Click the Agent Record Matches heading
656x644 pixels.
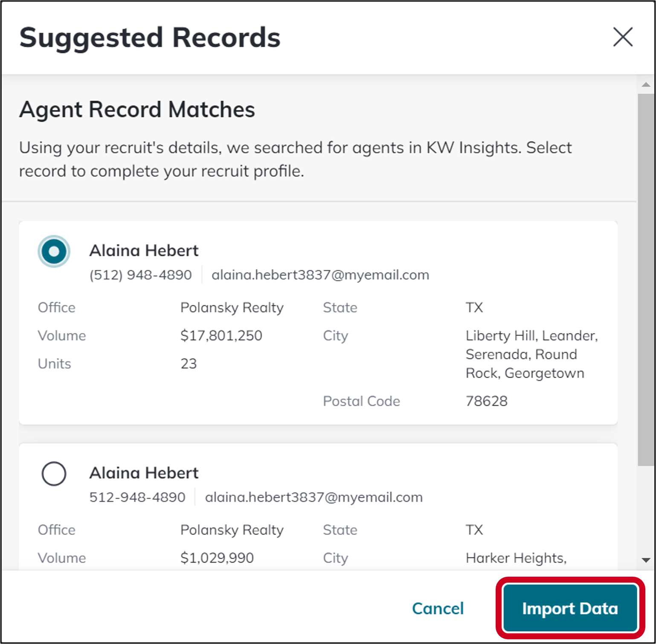[137, 110]
